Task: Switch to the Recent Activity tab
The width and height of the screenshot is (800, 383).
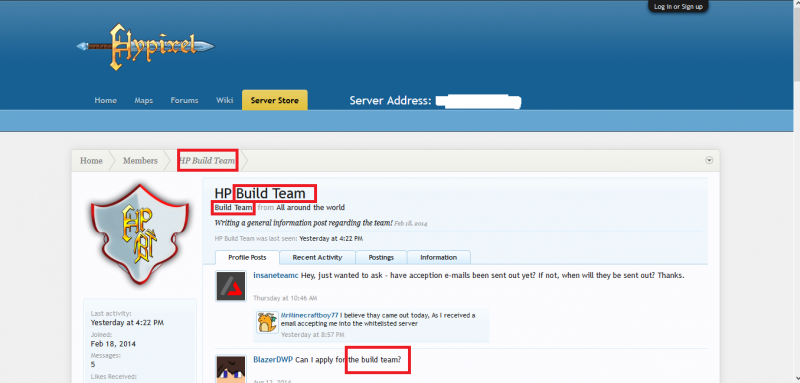Action: tap(317, 258)
